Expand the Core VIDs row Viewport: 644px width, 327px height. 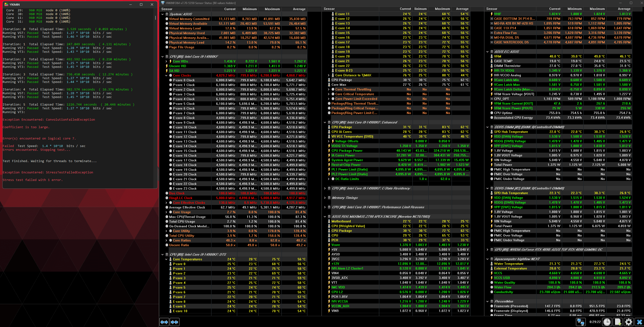(x=166, y=61)
